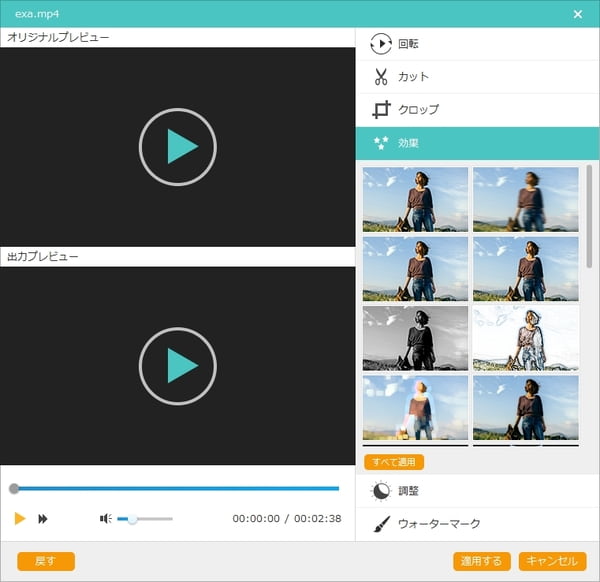Viewport: 600px width, 582px height.
Task: Click the 00:00:00 / 00:02:38 time display
Action: point(287,518)
